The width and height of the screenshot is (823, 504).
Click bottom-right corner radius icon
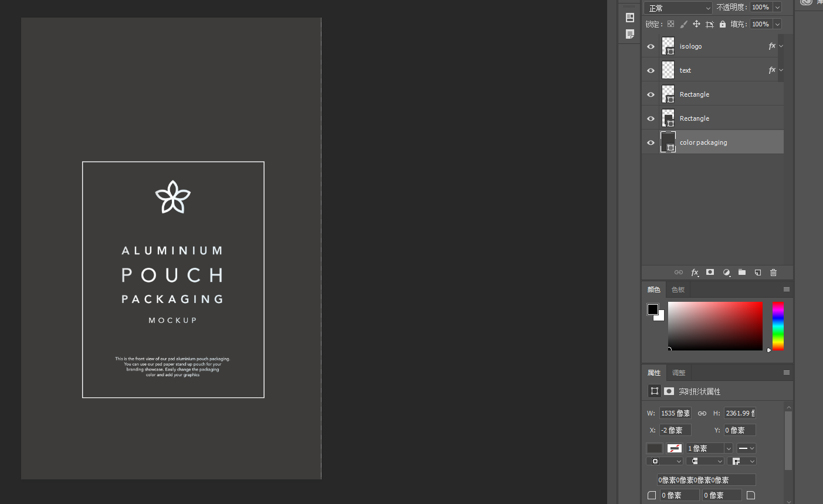751,495
